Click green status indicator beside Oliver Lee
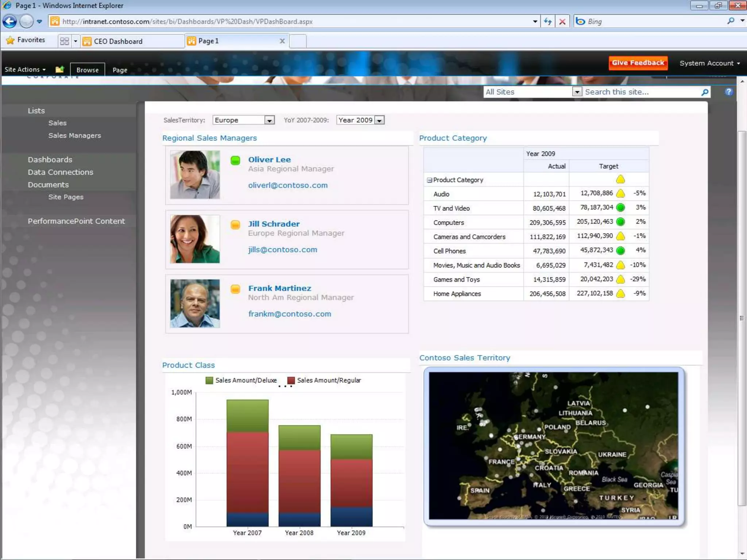This screenshot has height=560, width=747. coord(235,160)
